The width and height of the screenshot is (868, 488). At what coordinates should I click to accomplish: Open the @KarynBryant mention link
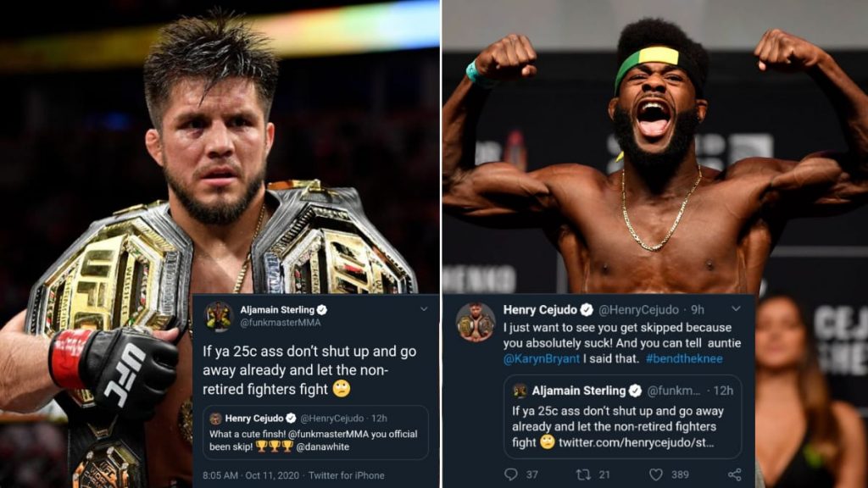pos(542,358)
